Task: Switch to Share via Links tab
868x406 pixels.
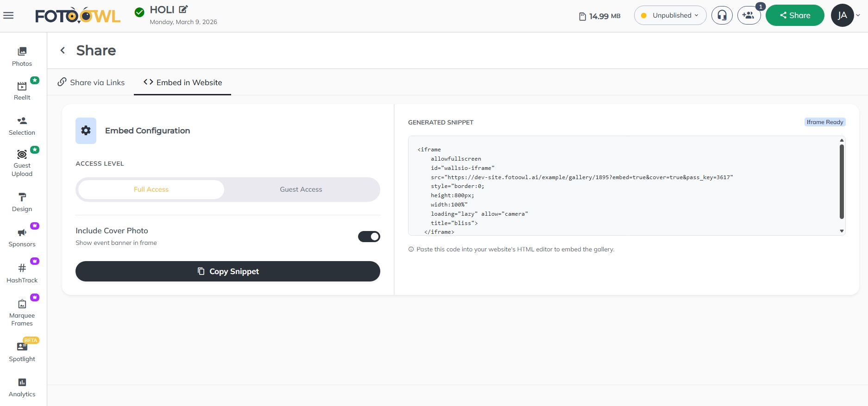Action: pos(91,82)
